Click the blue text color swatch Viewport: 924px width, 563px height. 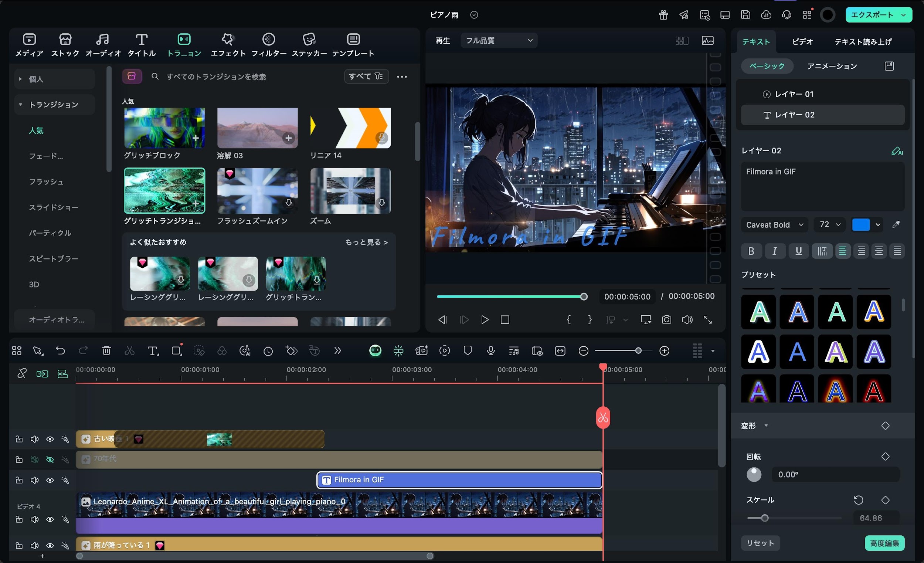pyautogui.click(x=861, y=225)
